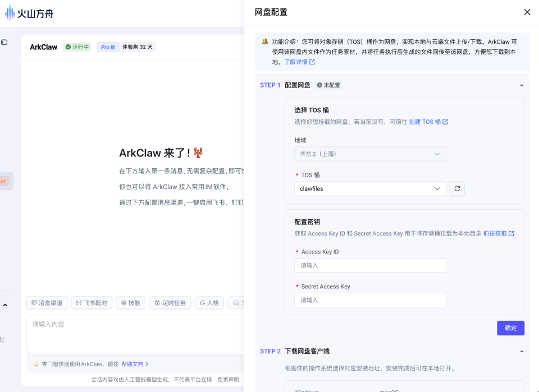Collapse the left sidebar panel

point(5,41)
